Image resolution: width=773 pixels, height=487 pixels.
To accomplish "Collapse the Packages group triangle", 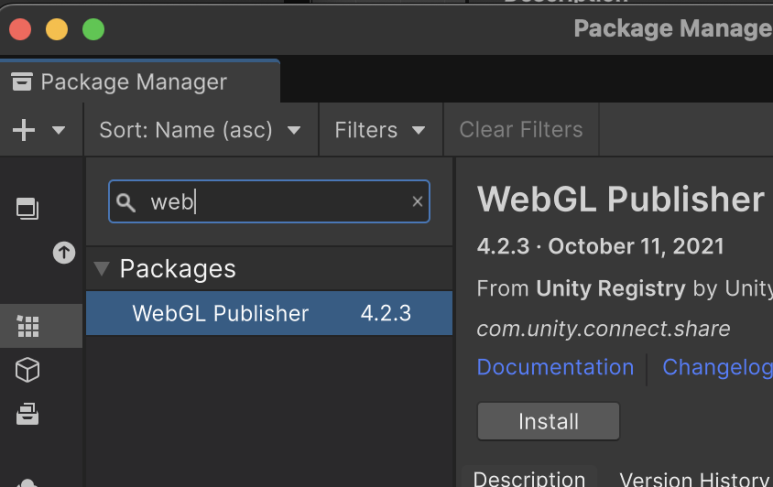I will tap(102, 269).
